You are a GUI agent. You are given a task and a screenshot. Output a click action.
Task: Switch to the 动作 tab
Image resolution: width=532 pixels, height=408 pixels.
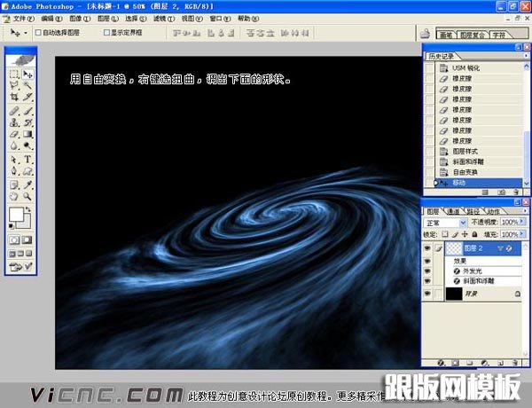tap(493, 211)
